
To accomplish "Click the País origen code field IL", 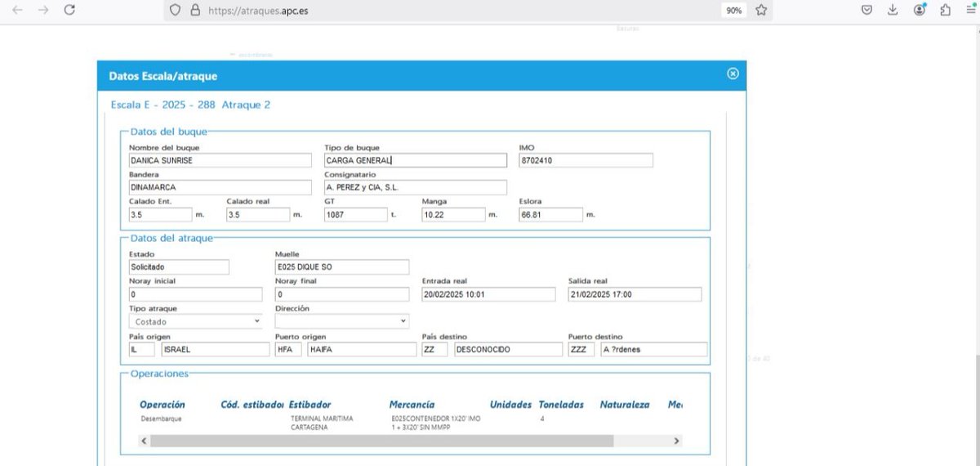I will tap(141, 349).
